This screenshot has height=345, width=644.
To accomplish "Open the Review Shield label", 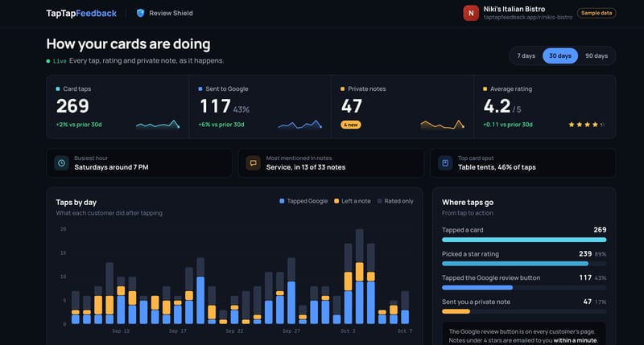I will point(171,13).
